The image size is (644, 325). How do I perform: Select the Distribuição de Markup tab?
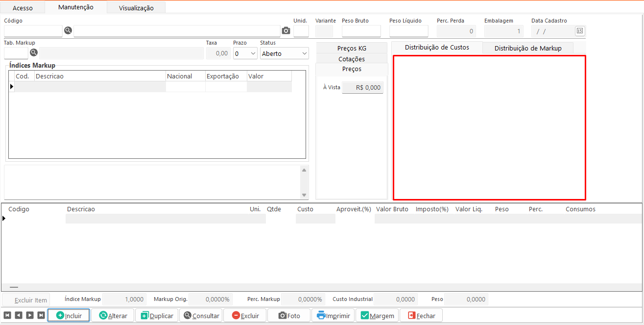(x=527, y=48)
